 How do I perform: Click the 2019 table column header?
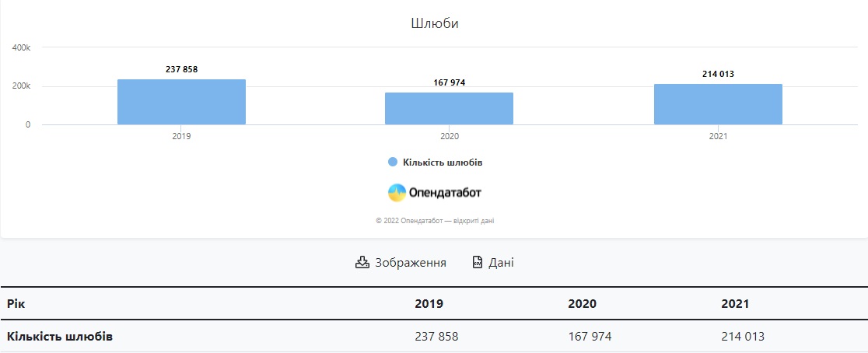click(x=429, y=304)
